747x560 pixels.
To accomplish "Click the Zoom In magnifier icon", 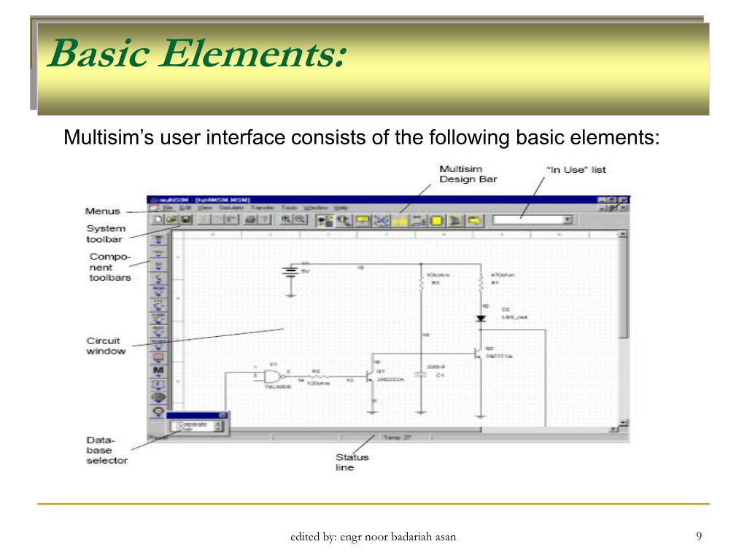I will 286,219.
